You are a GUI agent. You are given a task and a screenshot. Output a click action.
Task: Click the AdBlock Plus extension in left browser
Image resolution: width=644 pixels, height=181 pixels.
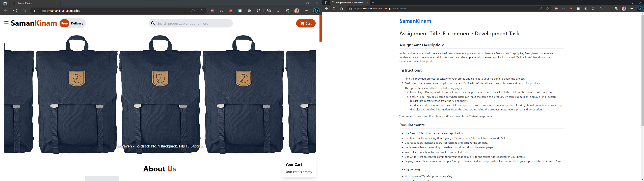(x=212, y=11)
